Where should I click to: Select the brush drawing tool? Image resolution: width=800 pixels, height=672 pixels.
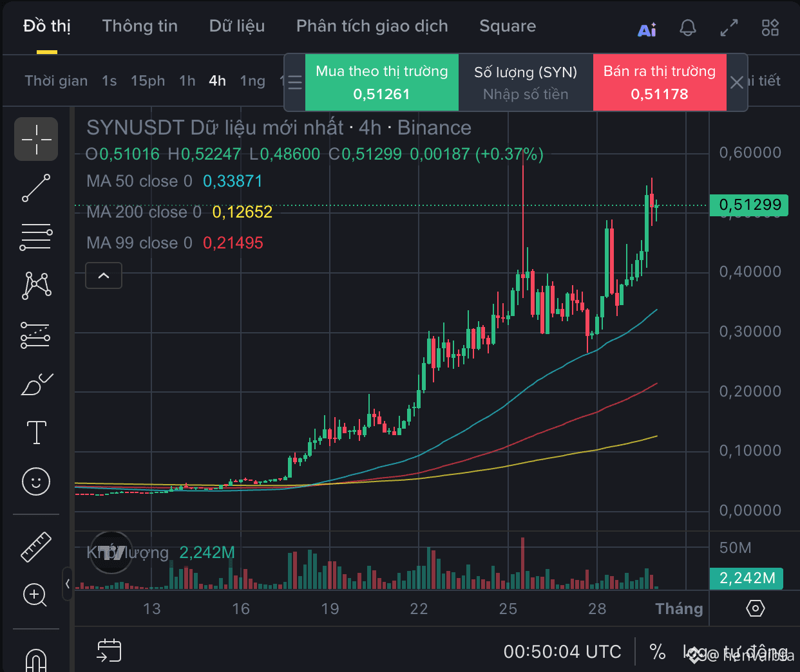(x=36, y=384)
